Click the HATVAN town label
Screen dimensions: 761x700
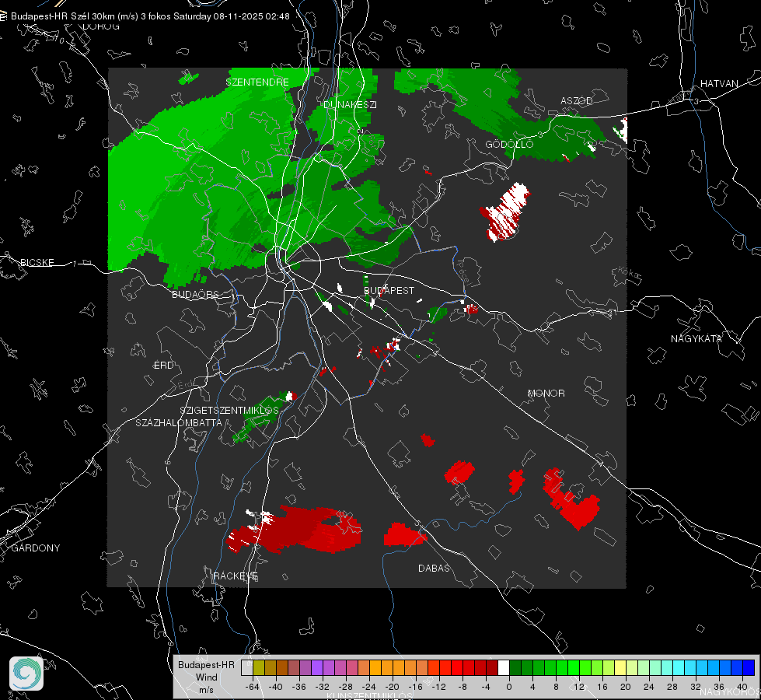[719, 83]
